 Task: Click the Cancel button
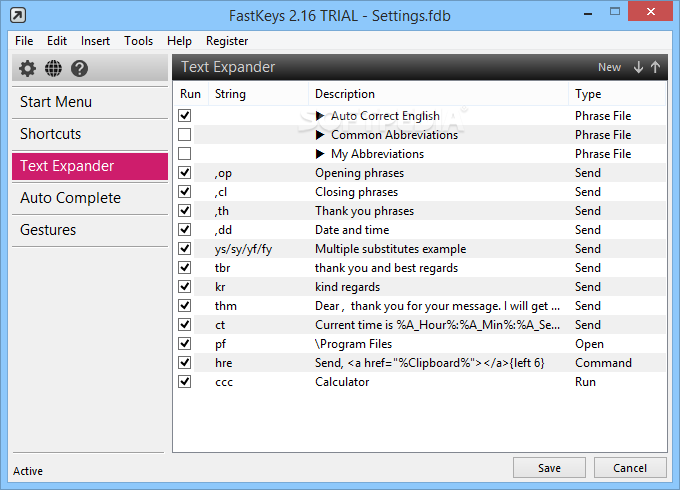tap(630, 468)
